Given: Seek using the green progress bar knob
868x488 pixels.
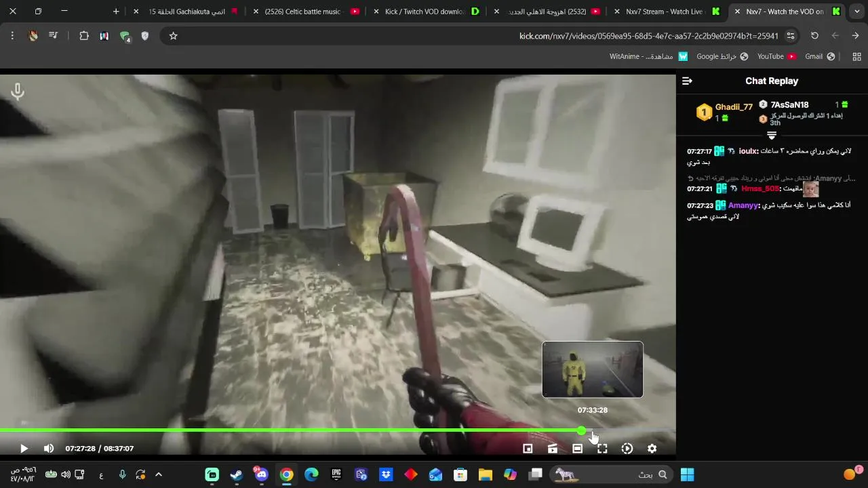Looking at the screenshot, I should coord(582,430).
